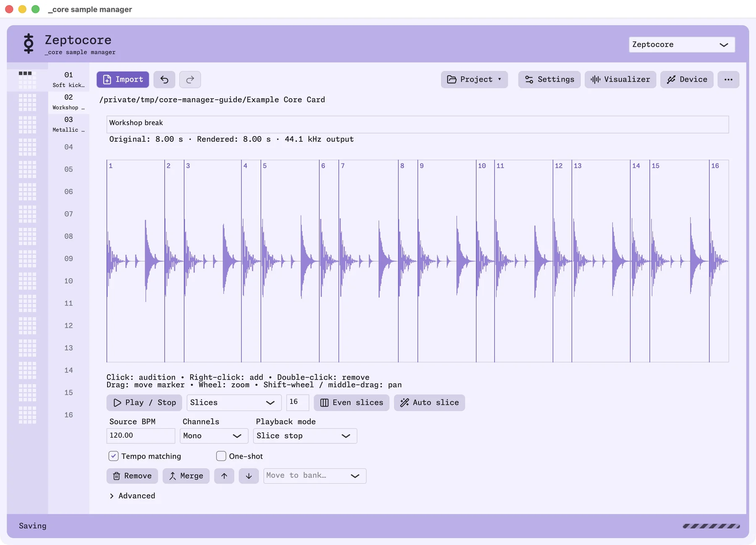
Task: Select empty slot 10
Action: 68,281
